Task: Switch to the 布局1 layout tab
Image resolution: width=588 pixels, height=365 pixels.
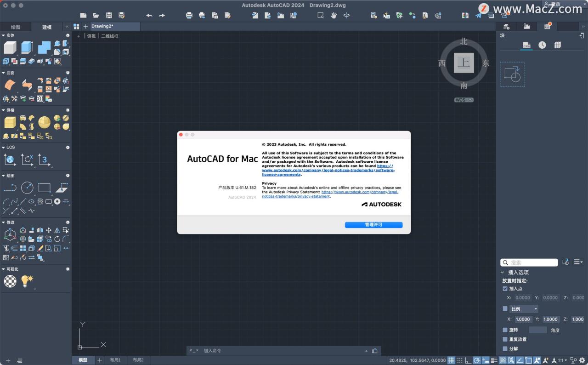Action: pos(115,360)
